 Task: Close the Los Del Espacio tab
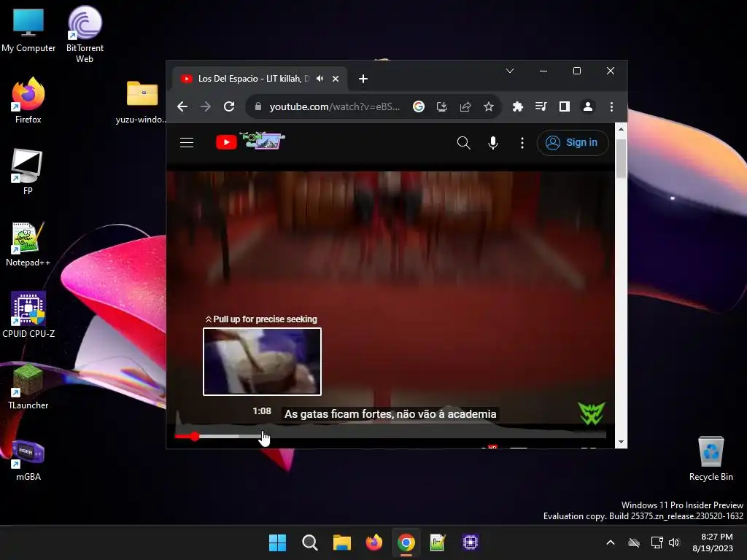tap(336, 79)
